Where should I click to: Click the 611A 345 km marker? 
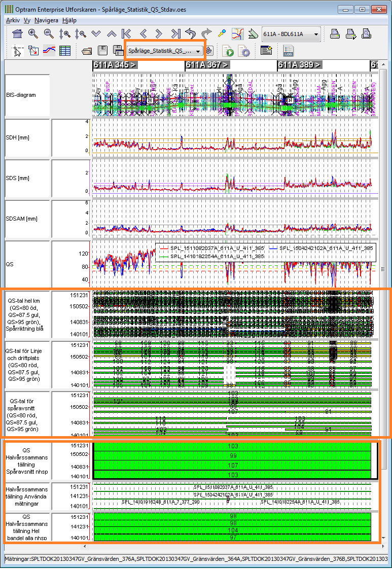115,65
